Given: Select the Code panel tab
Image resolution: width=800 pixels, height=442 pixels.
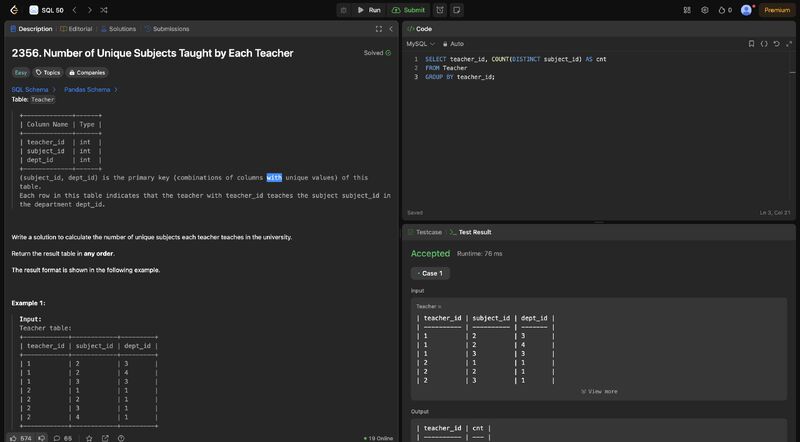Looking at the screenshot, I should [x=419, y=29].
